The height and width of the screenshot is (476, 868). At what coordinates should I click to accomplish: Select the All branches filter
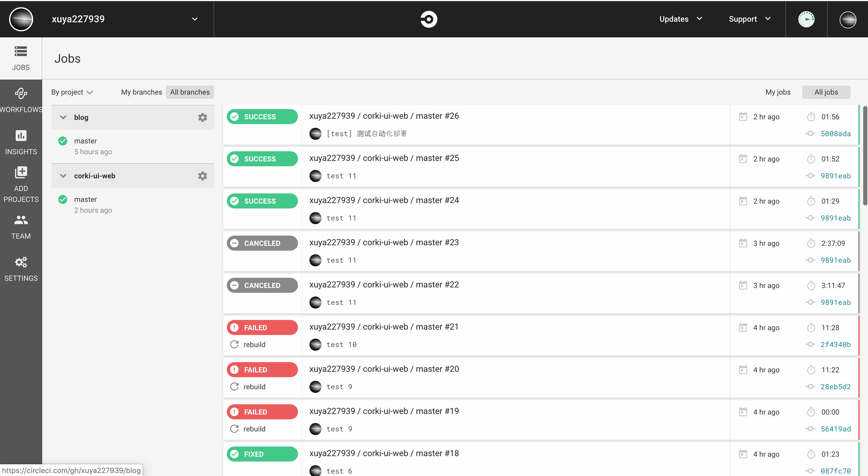[x=190, y=92]
